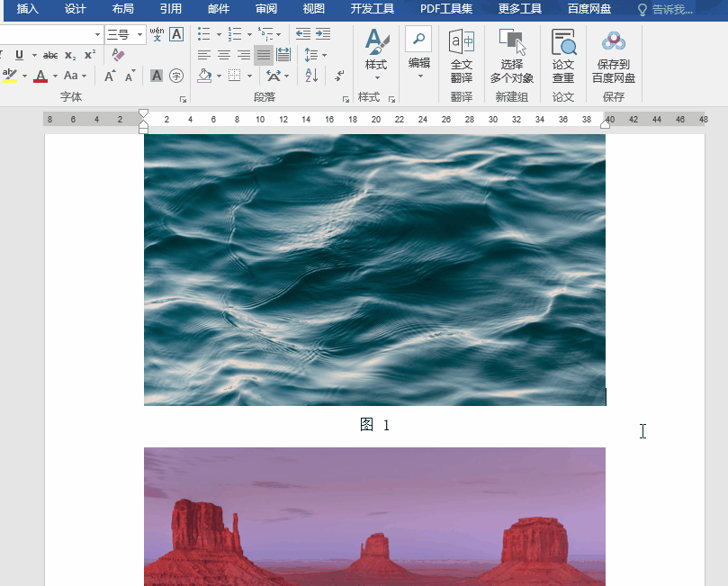Click the increase indent icon
The image size is (728, 586).
coord(322,34)
